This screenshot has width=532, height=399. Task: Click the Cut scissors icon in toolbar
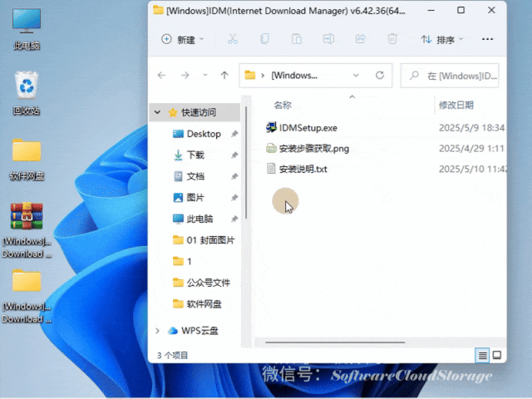pyautogui.click(x=233, y=39)
